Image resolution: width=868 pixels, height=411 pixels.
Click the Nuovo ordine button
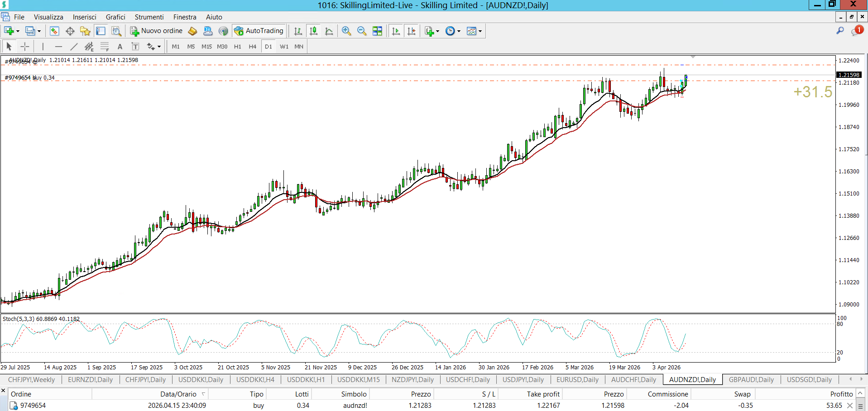[x=156, y=31]
